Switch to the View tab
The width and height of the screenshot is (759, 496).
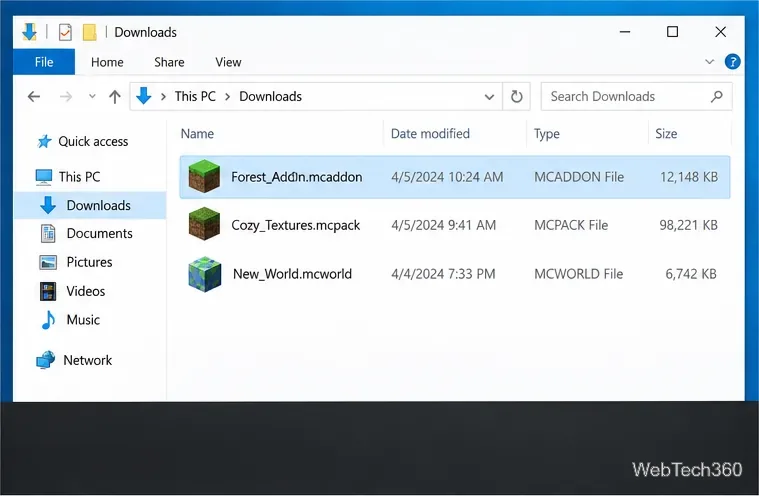pos(228,62)
